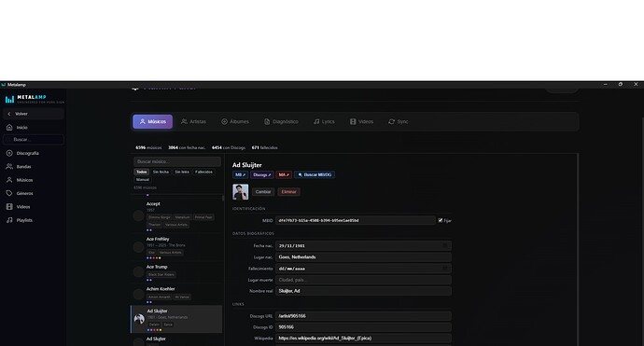Viewport: 644px width, 346px height.
Task: Click Ad Sluijter's profile photo thumbnail
Action: pyautogui.click(x=240, y=192)
